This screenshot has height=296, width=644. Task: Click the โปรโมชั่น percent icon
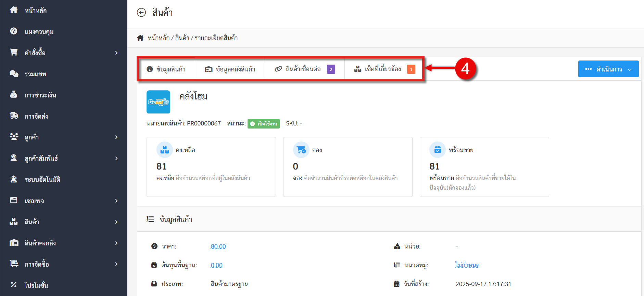point(14,285)
